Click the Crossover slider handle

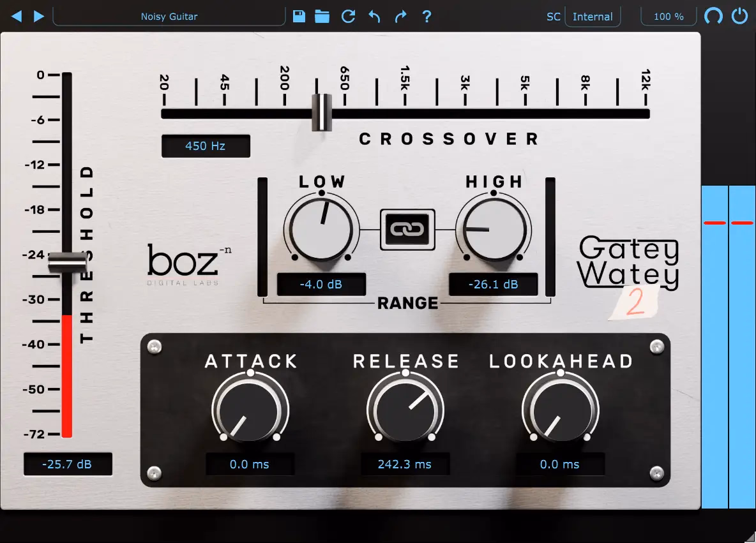pos(322,112)
